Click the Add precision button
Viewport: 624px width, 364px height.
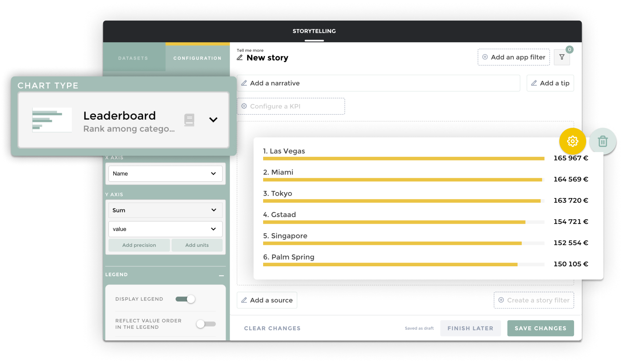point(139,245)
